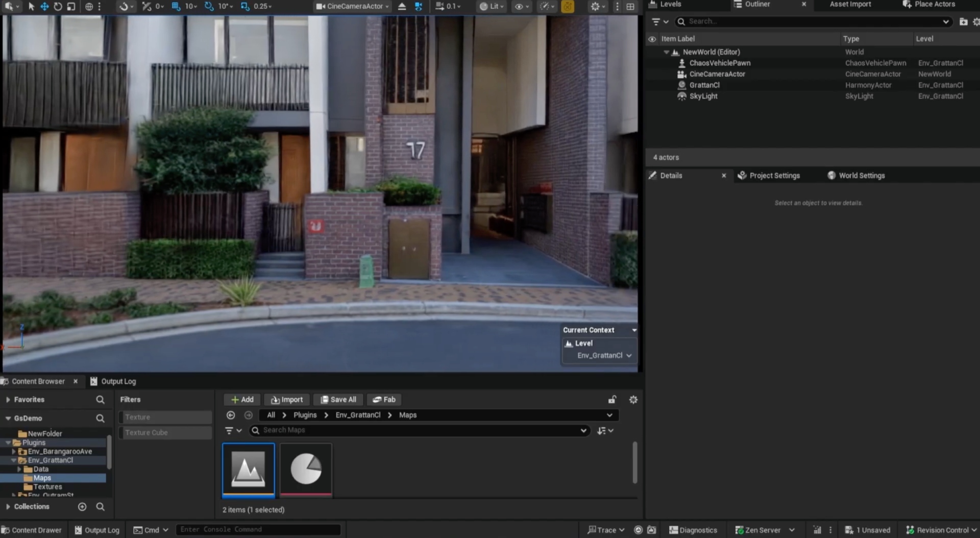The height and width of the screenshot is (538, 980).
Task: Collapse the NewWorld (Editor) tree node
Action: (666, 52)
